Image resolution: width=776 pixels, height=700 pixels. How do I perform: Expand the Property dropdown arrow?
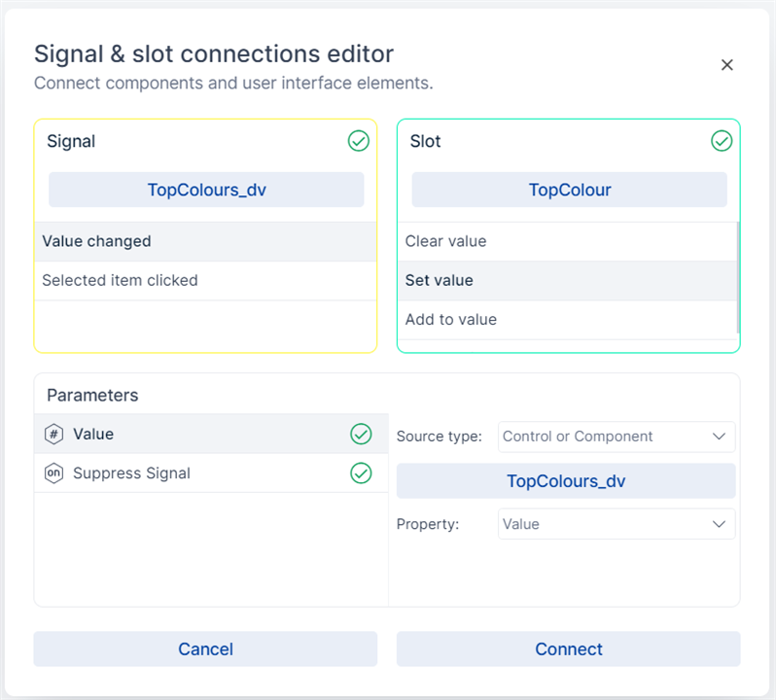(719, 524)
